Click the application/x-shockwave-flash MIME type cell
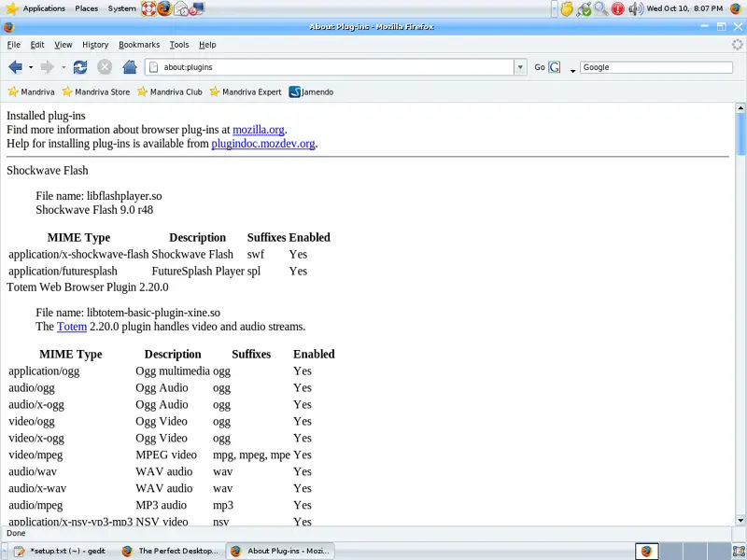 [78, 254]
